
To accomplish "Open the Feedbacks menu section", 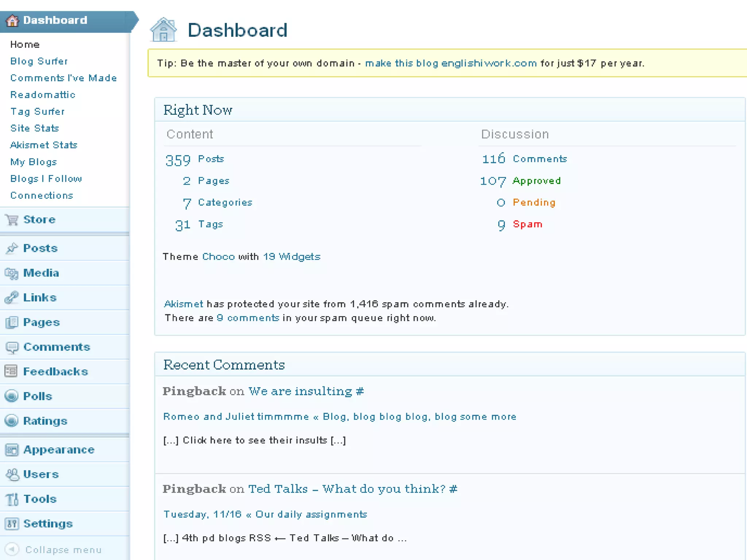I will [x=55, y=372].
